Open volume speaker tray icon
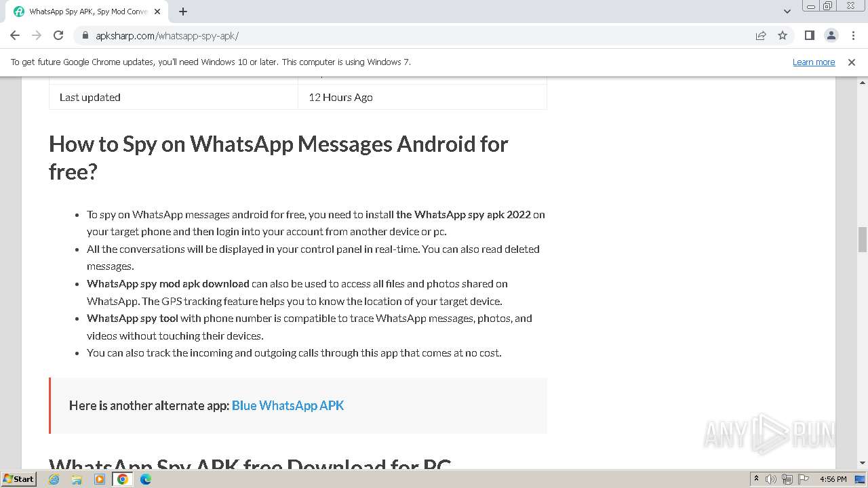The height and width of the screenshot is (488, 868). pyautogui.click(x=771, y=479)
